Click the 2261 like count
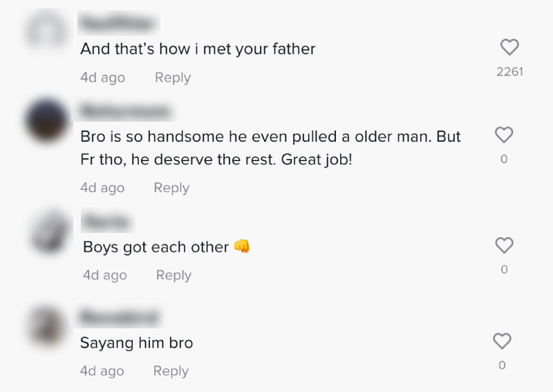This screenshot has height=392, width=553. point(509,71)
